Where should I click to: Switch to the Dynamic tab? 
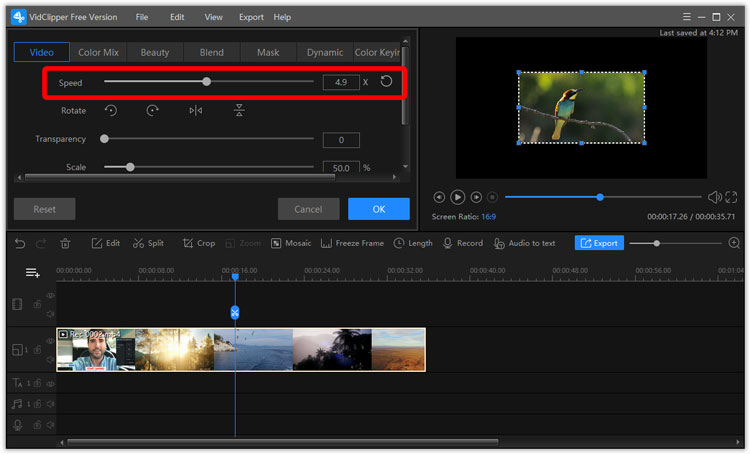[325, 52]
